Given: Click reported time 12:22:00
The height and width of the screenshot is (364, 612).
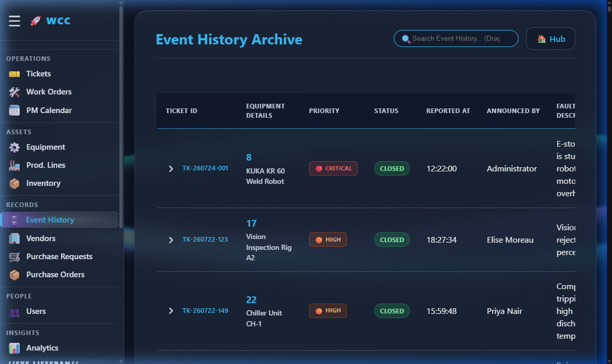Looking at the screenshot, I should [441, 169].
